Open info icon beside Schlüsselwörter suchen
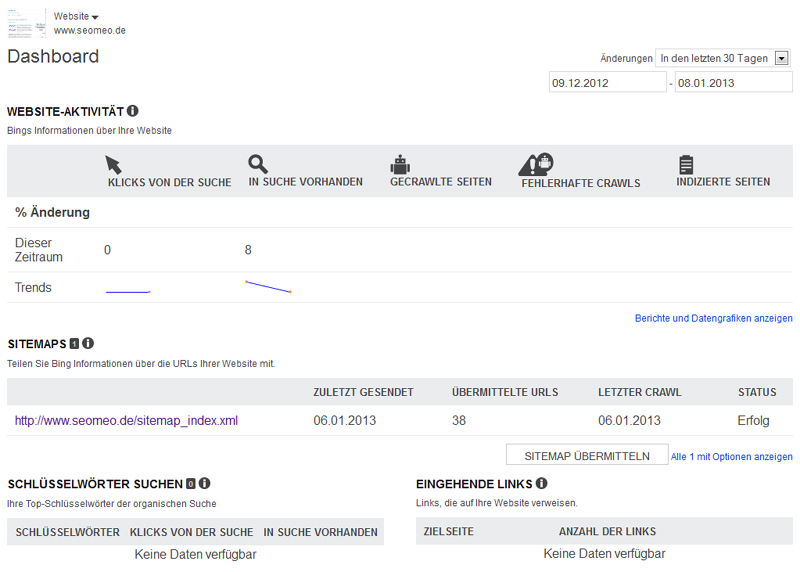The image size is (800, 572). click(205, 483)
